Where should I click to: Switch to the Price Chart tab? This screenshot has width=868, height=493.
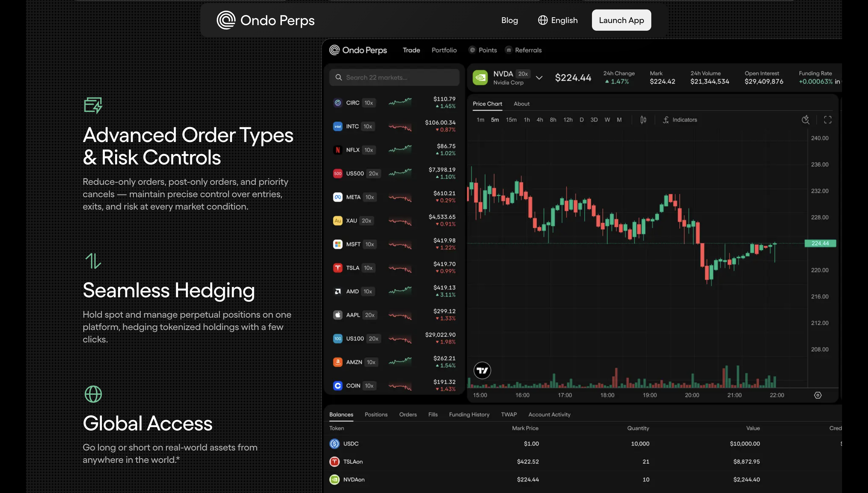(x=487, y=104)
